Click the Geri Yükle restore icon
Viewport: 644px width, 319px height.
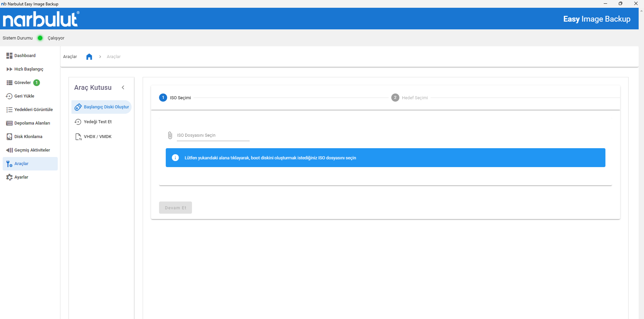pos(9,96)
